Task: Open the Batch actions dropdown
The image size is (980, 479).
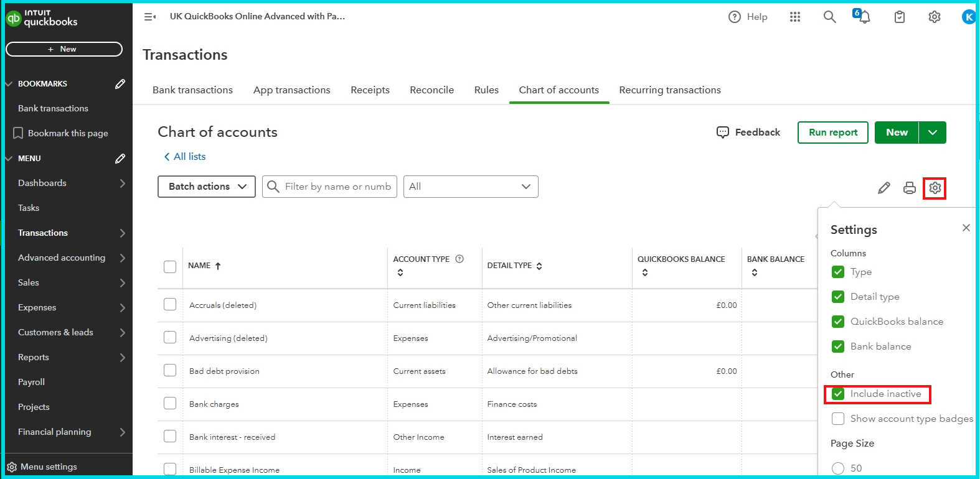Action: [x=207, y=187]
